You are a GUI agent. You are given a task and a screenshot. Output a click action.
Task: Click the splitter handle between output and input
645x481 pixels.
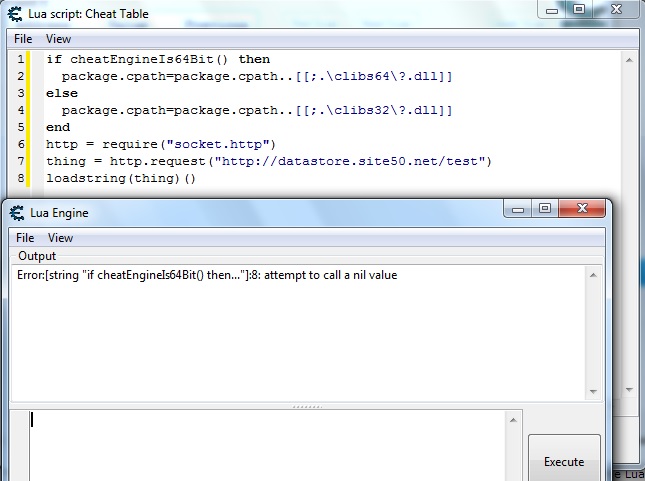click(x=305, y=406)
